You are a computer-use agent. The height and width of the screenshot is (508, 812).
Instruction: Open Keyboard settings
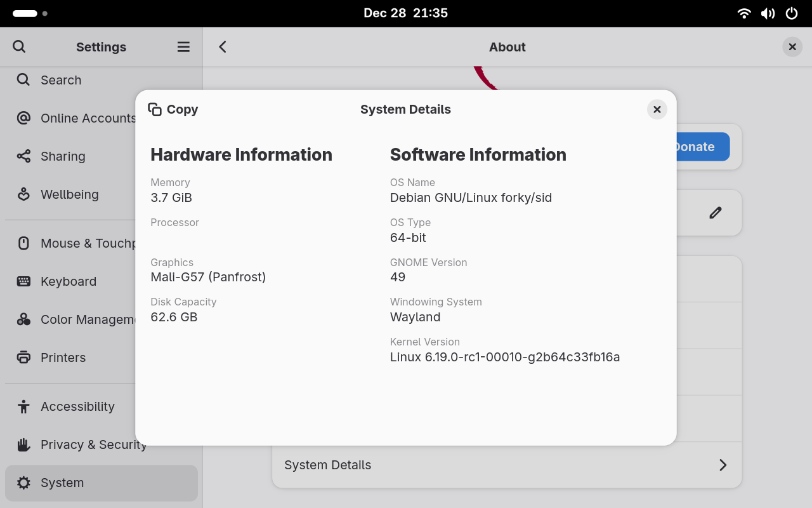68,281
